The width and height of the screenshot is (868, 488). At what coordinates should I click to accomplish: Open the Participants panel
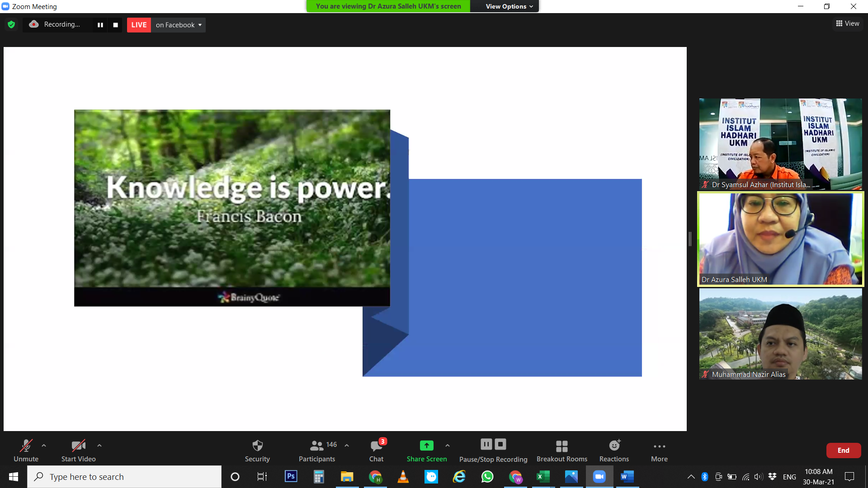tap(317, 446)
